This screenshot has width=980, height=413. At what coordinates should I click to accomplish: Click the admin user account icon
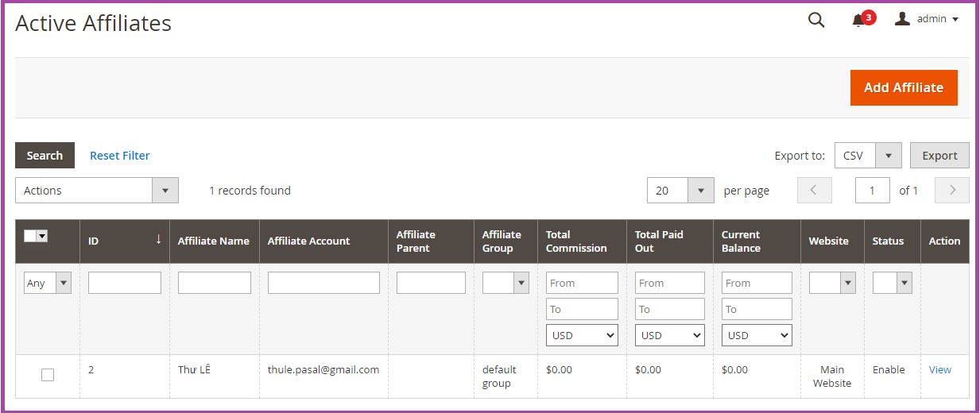coord(902,18)
